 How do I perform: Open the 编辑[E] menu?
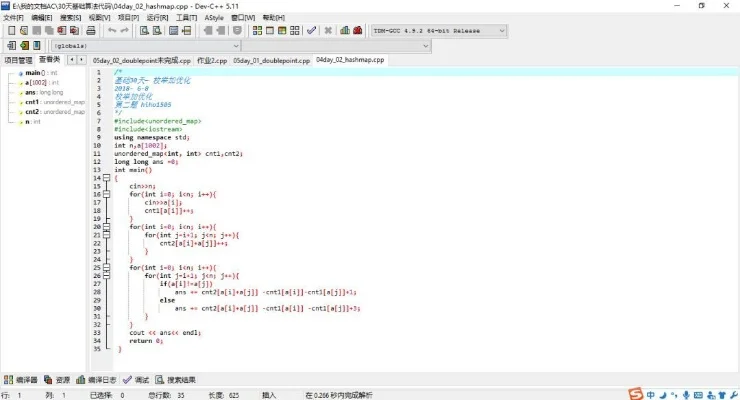point(42,17)
